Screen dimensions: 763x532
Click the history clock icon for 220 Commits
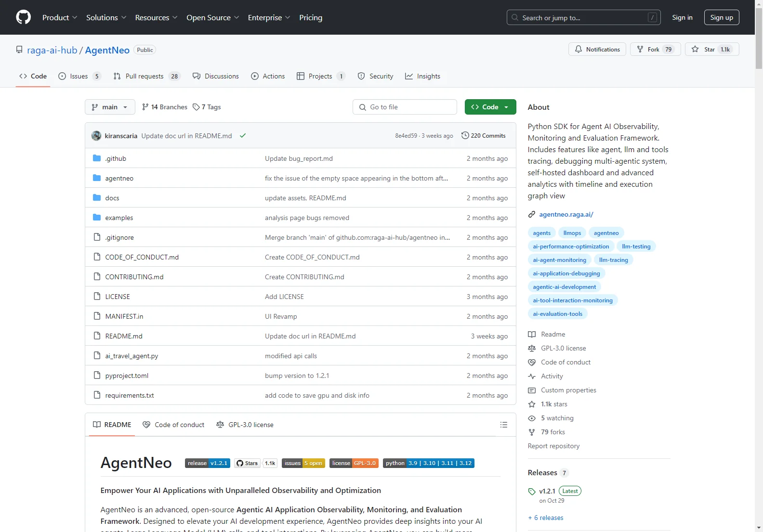pos(465,135)
